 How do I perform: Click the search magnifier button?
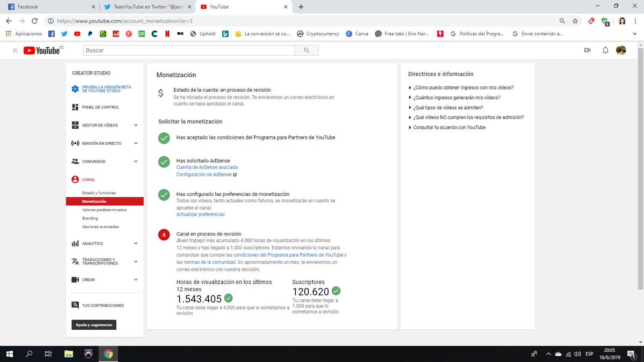[306, 50]
